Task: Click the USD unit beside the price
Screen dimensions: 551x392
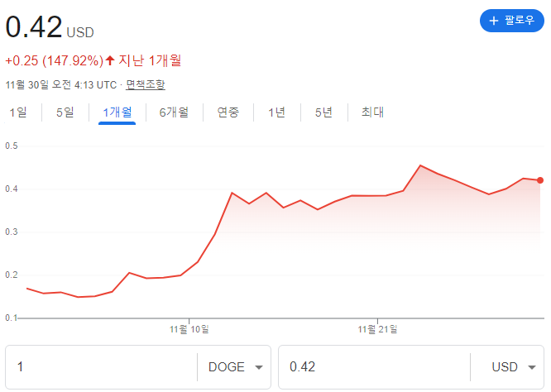Action: (80, 33)
